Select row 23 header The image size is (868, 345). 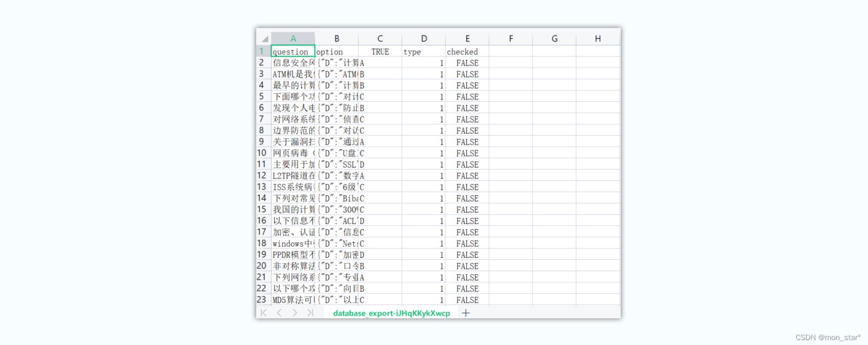pos(262,300)
